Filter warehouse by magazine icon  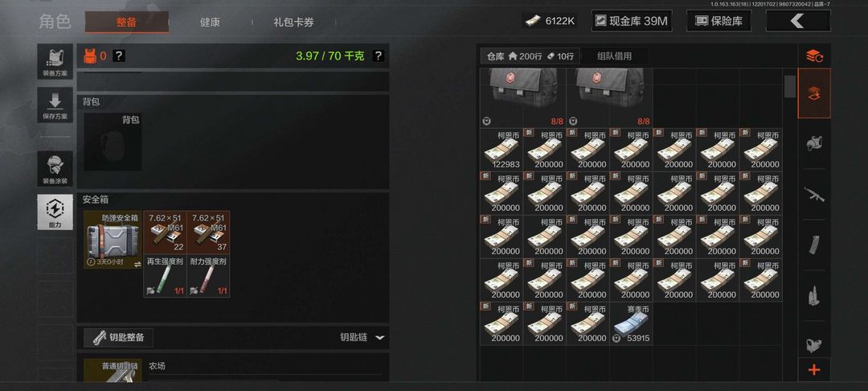pyautogui.click(x=813, y=245)
